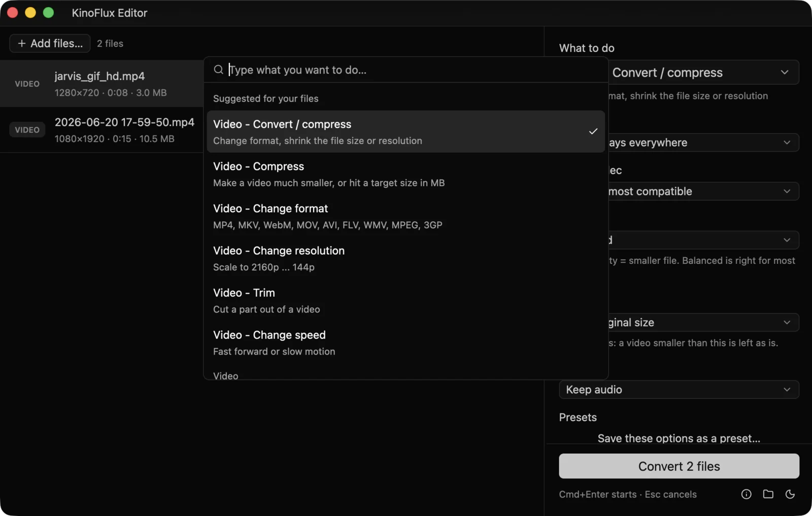Open the 'most compatible' codec dropdown
This screenshot has width=812, height=516.
pyautogui.click(x=703, y=191)
